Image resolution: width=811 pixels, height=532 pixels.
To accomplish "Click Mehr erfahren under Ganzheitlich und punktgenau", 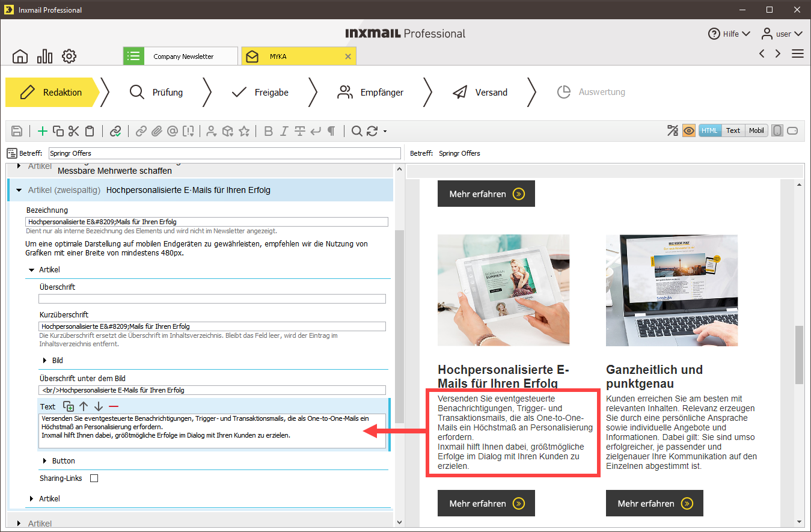I will (655, 503).
